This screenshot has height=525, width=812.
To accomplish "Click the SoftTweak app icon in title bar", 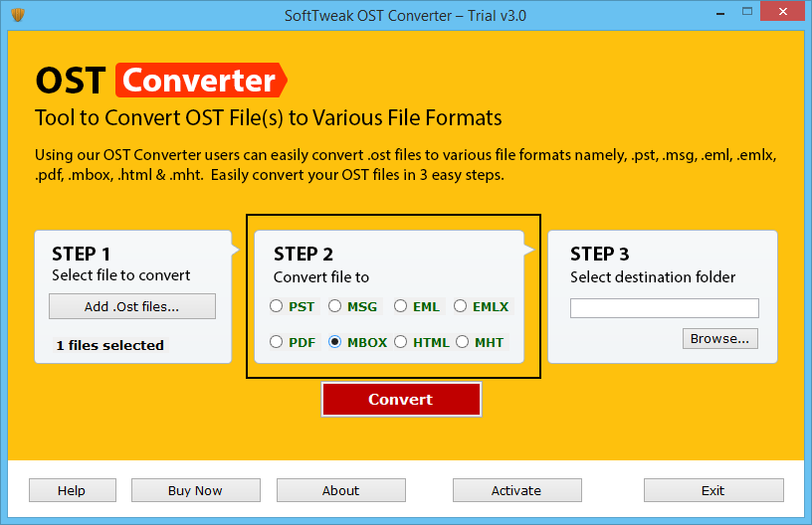I will tap(18, 15).
